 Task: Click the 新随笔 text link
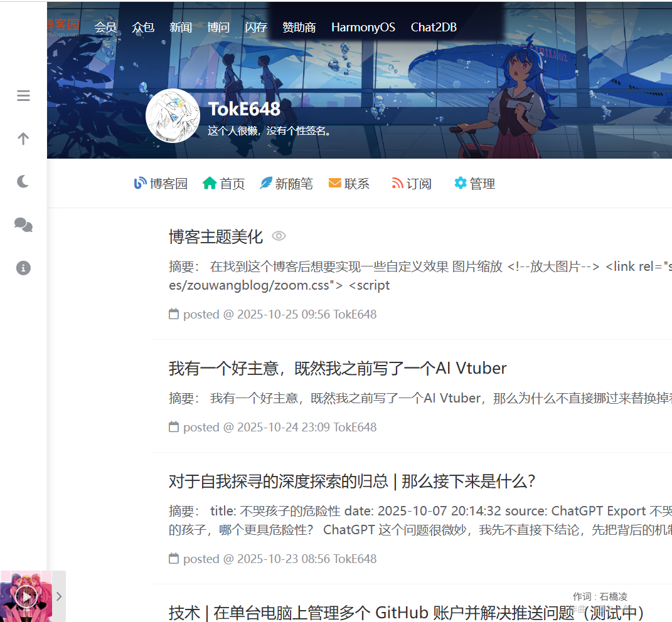tap(294, 184)
